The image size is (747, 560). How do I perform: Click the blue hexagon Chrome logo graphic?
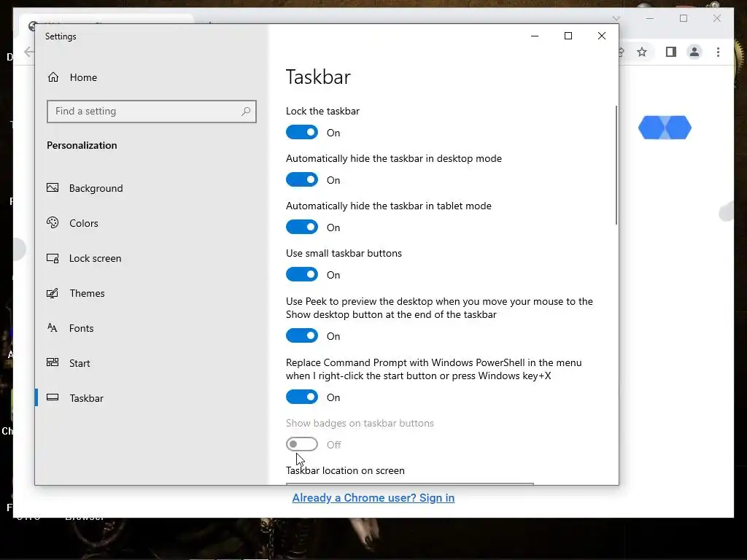(x=665, y=128)
